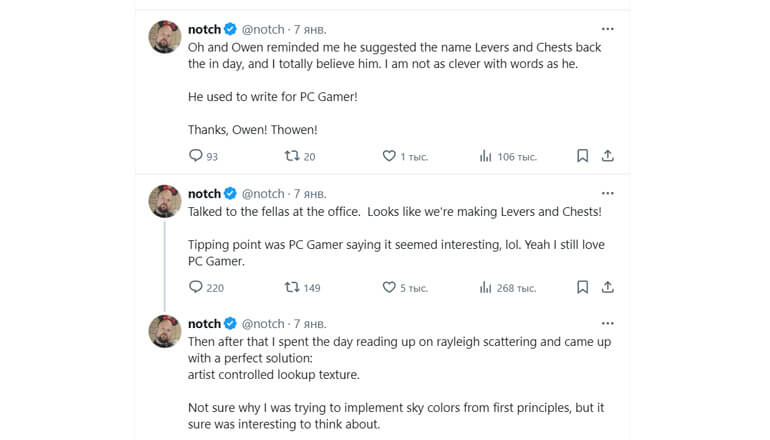Like the tweet with 5 thousand likes
This screenshot has width=770, height=440.
coord(389,287)
